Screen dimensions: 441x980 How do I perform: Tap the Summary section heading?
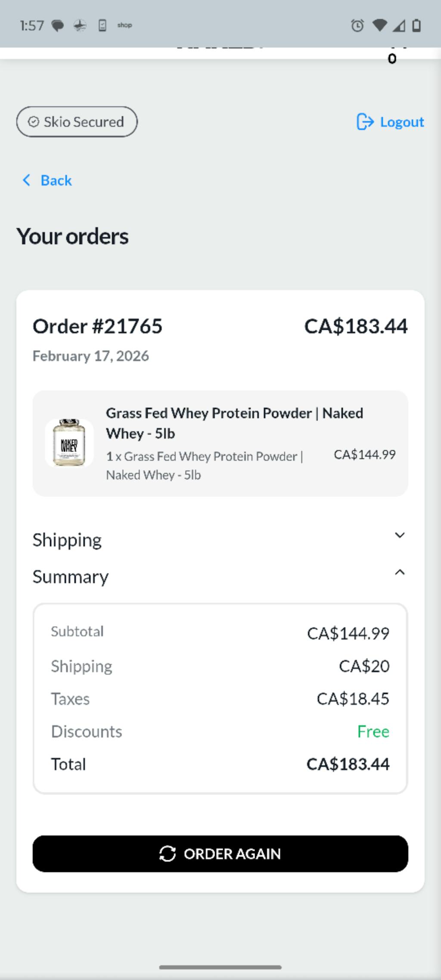pos(71,577)
